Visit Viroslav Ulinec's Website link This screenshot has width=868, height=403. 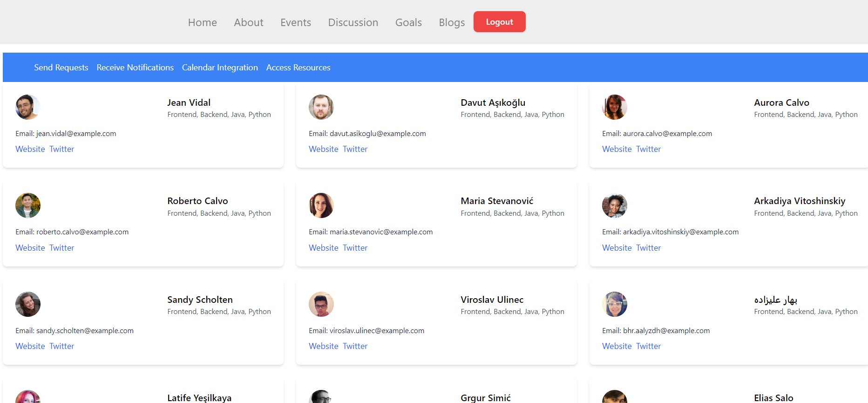324,346
